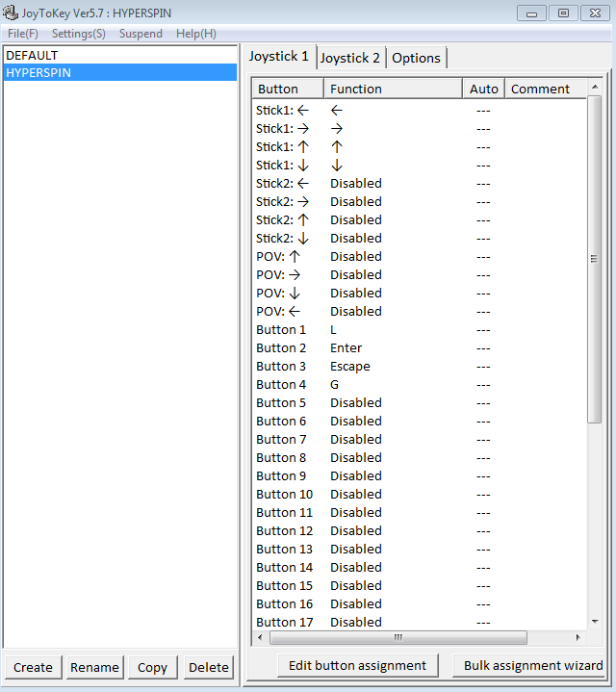Screen dimensions: 616x692
Task: Select the Button 1 row
Action: click(420, 330)
